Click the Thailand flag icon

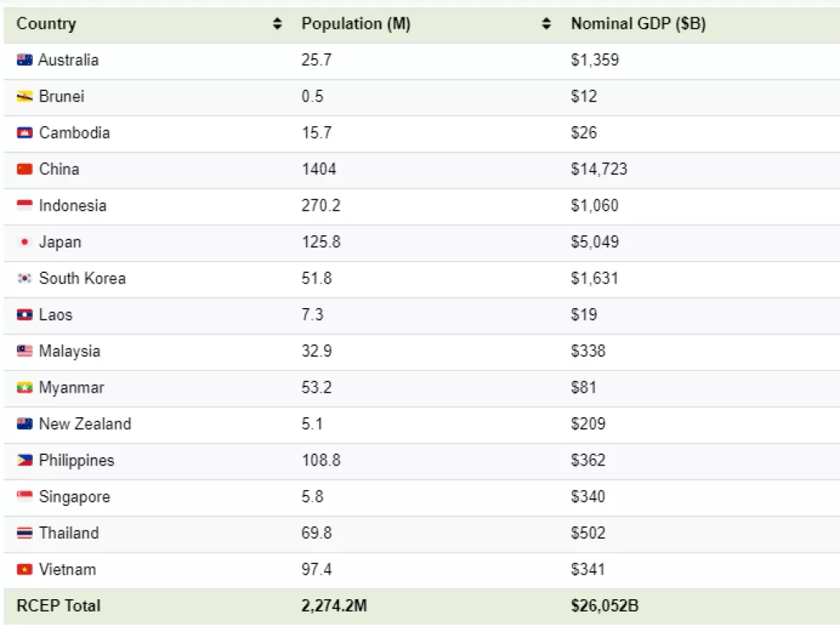pos(25,533)
